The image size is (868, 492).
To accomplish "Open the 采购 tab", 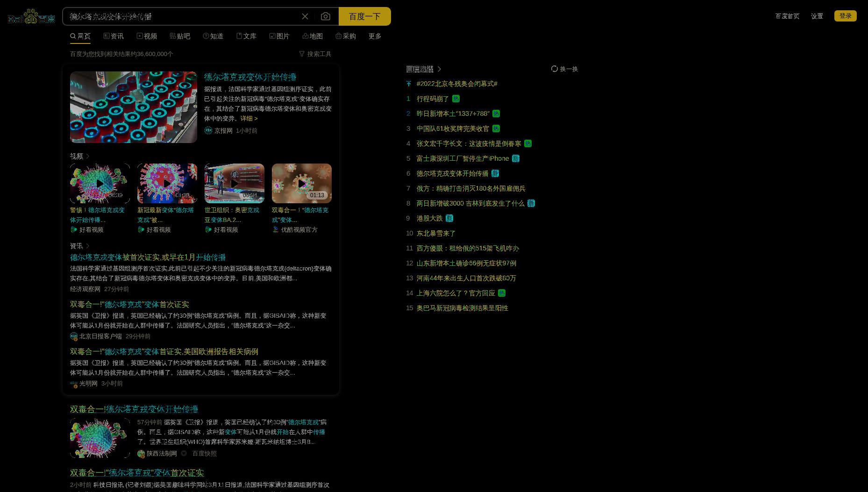I will pos(346,36).
